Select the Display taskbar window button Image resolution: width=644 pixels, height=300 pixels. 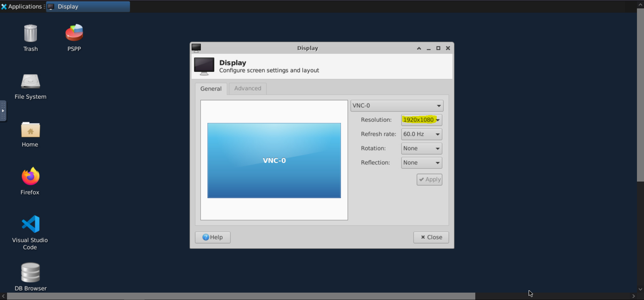[88, 6]
